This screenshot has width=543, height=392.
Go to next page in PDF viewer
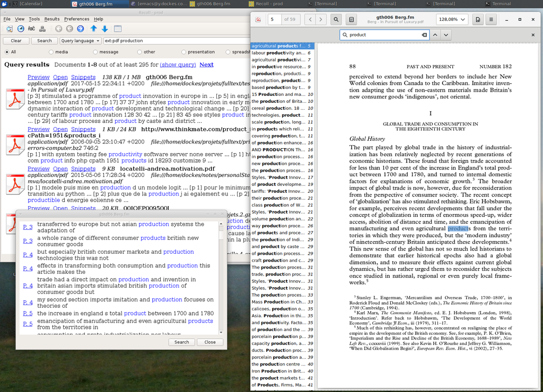point(321,20)
